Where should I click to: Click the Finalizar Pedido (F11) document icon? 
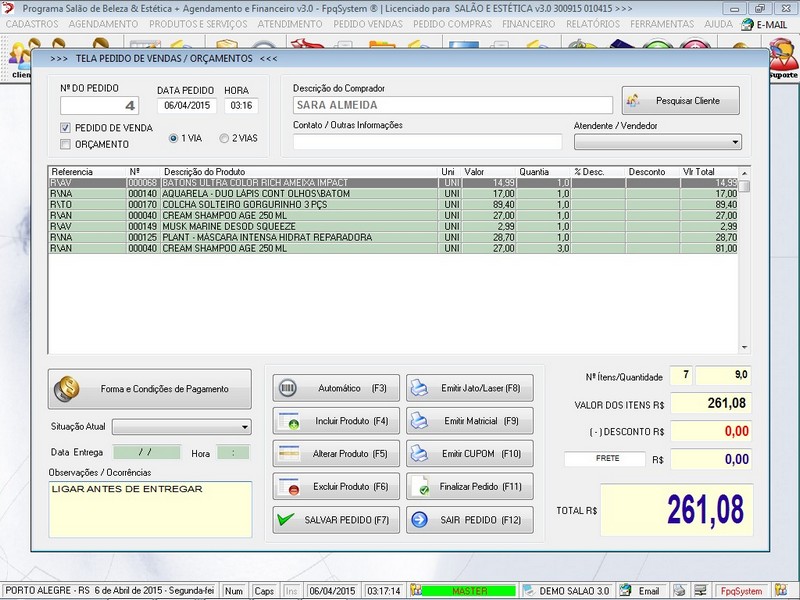[420, 487]
